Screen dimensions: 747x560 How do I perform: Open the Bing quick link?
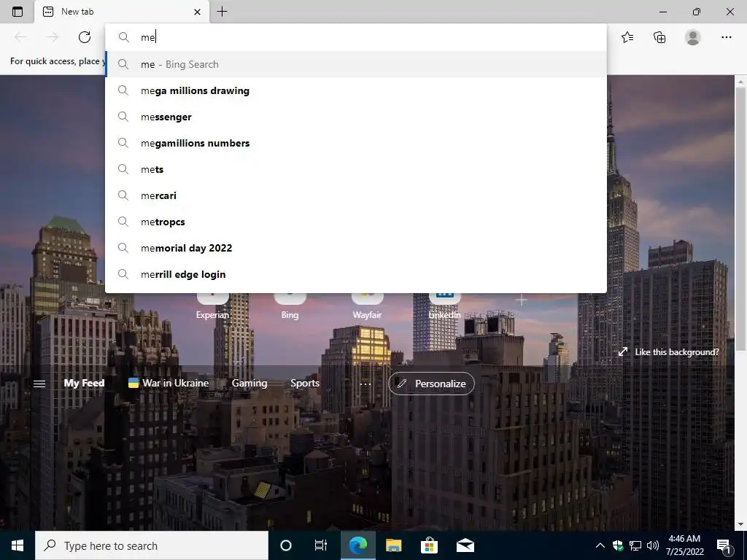point(290,306)
